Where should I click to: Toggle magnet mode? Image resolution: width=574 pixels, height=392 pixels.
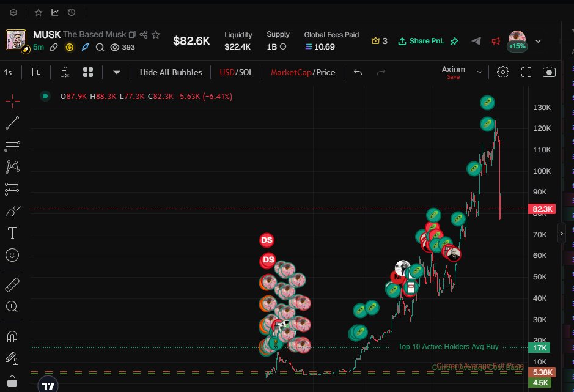click(12, 337)
